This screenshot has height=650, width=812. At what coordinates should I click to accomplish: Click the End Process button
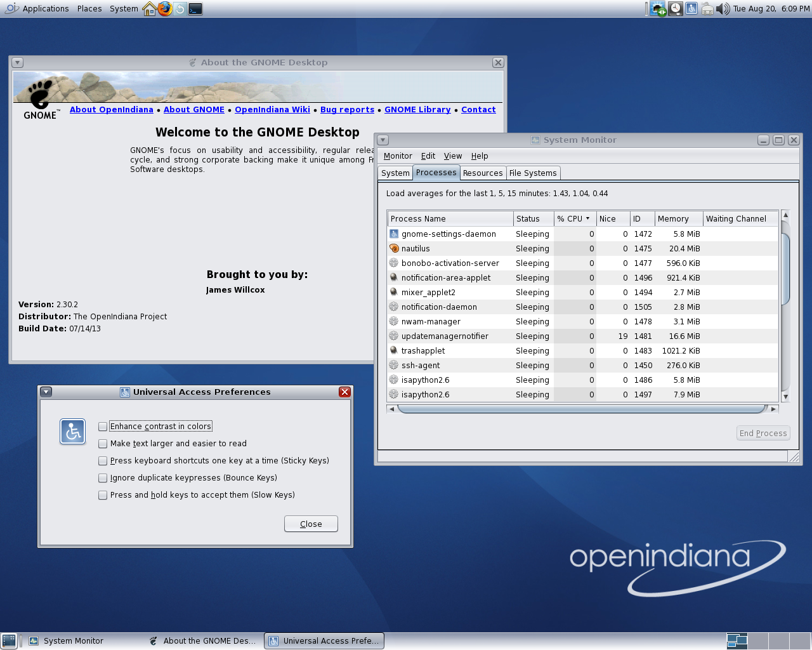click(x=763, y=433)
